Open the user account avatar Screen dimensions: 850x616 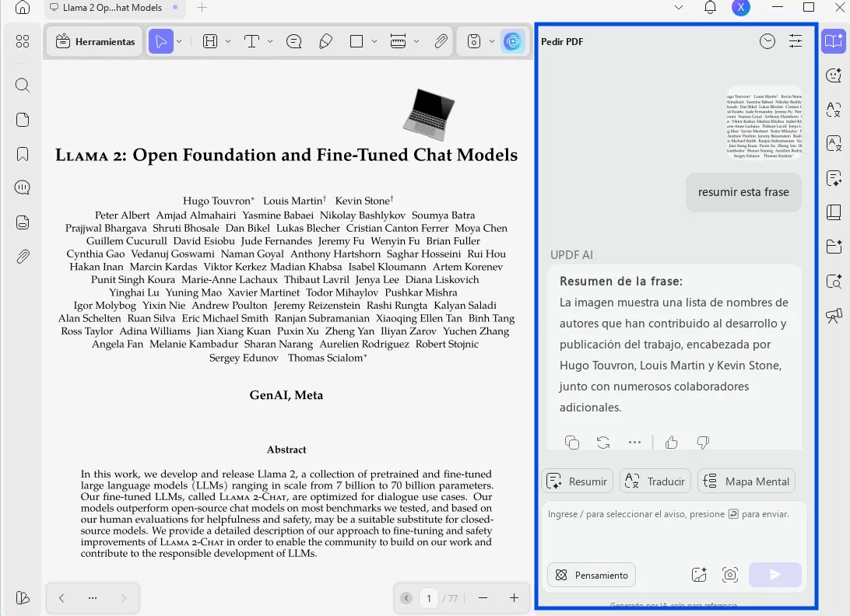click(741, 8)
